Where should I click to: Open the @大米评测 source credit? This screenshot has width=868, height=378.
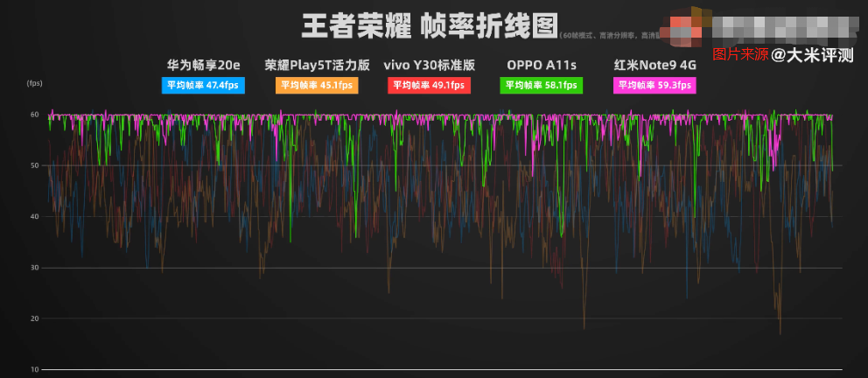point(813,54)
